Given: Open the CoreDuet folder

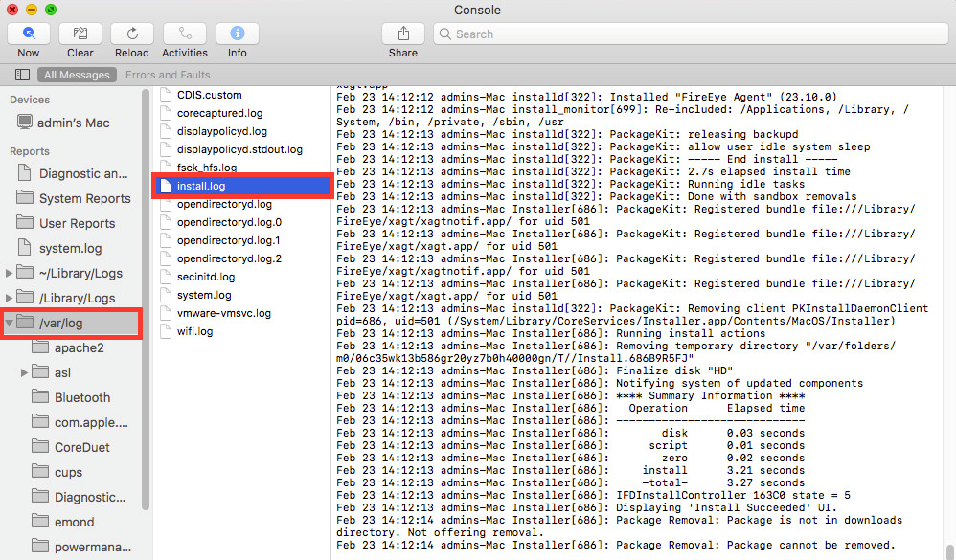Looking at the screenshot, I should pyautogui.click(x=71, y=447).
